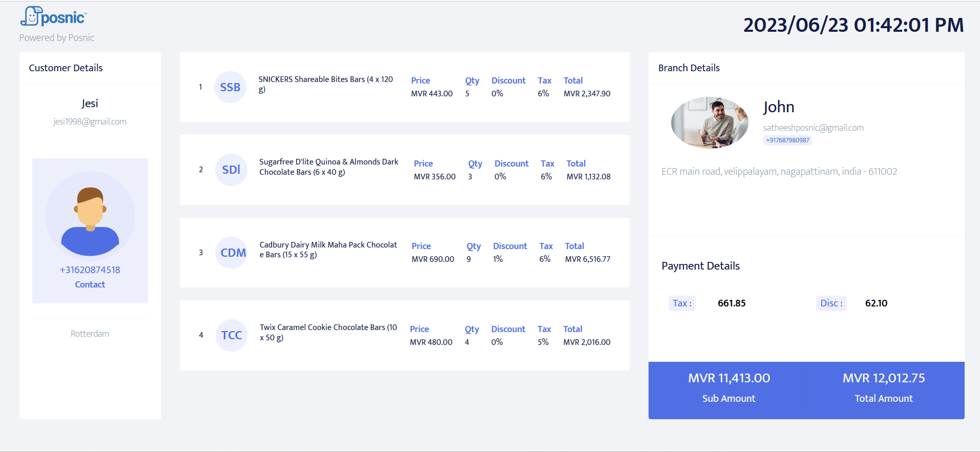Click the Contact link under phone number
The image size is (980, 452).
tap(90, 284)
